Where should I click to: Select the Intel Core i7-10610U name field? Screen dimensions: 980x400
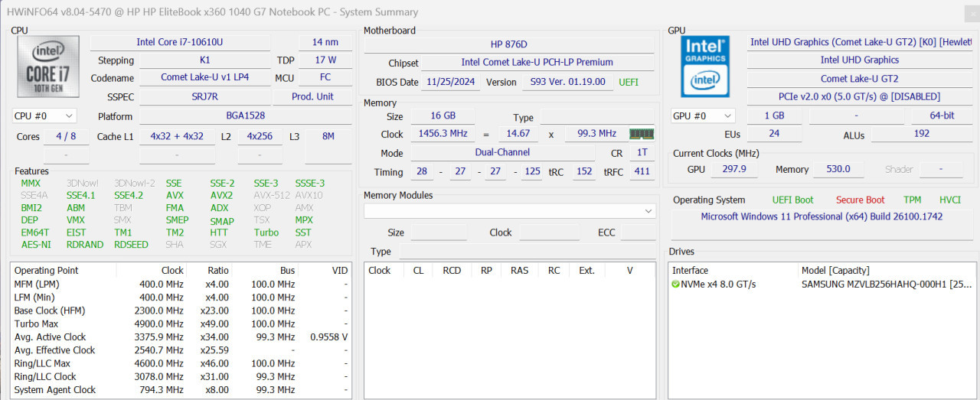coord(180,42)
